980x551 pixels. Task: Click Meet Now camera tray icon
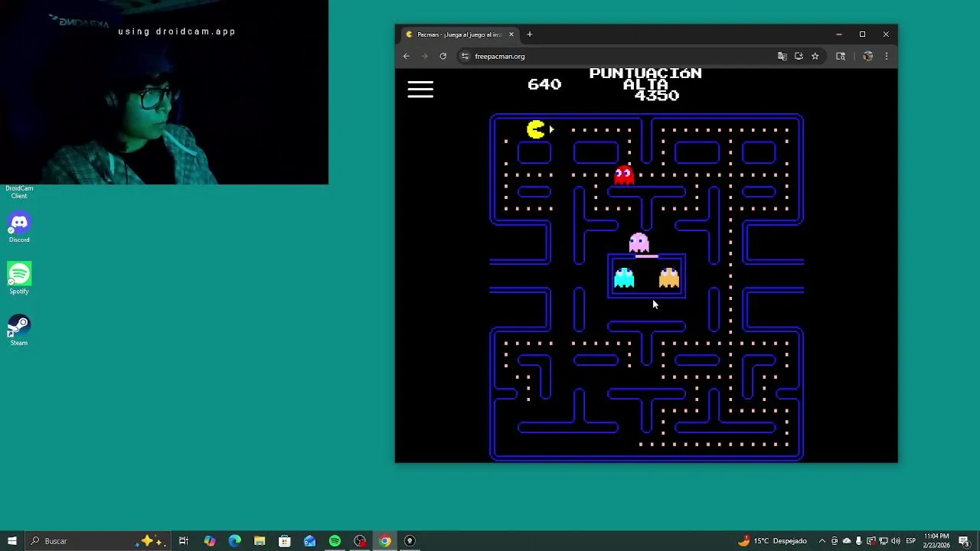(835, 541)
